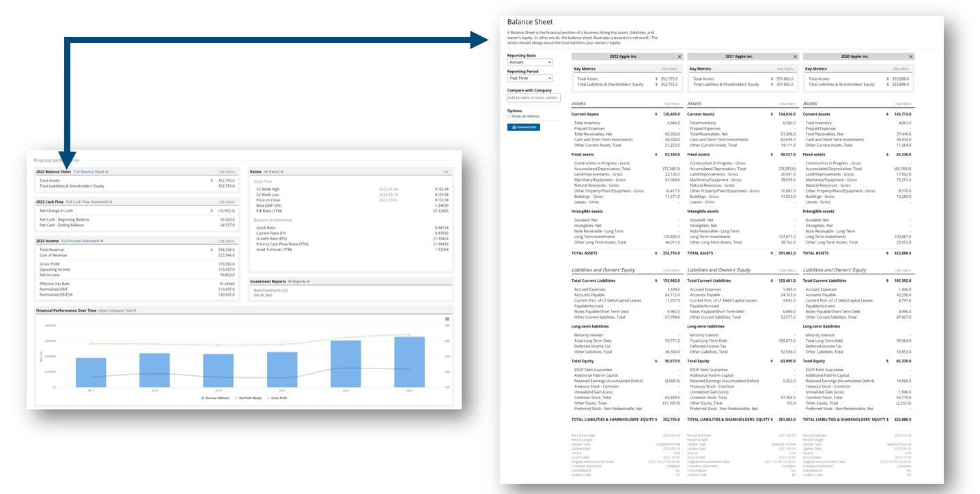Select the 2017 revenue bar in chart
Image resolution: width=980 pixels, height=494 pixels.
coord(91,373)
